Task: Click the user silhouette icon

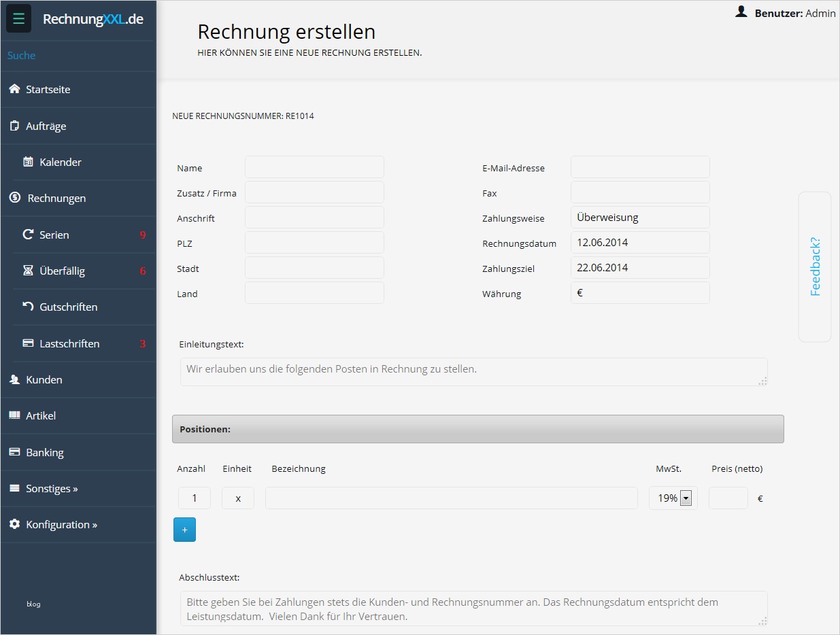Action: coord(741,12)
